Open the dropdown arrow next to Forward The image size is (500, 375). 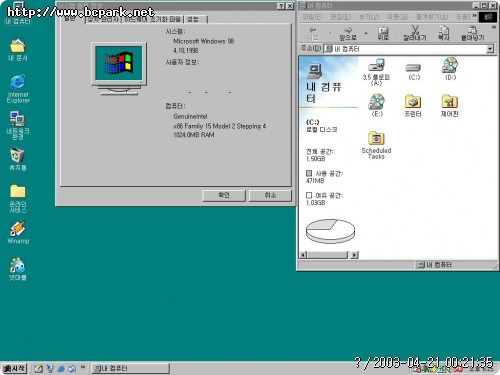coord(366,33)
